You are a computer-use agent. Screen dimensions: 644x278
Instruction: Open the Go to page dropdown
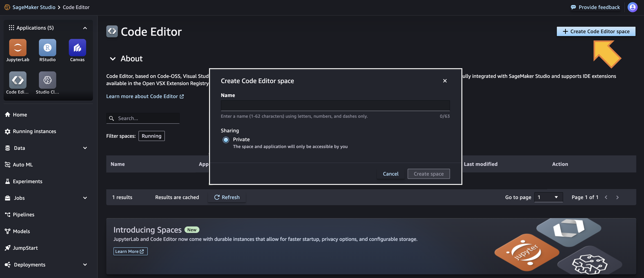548,197
